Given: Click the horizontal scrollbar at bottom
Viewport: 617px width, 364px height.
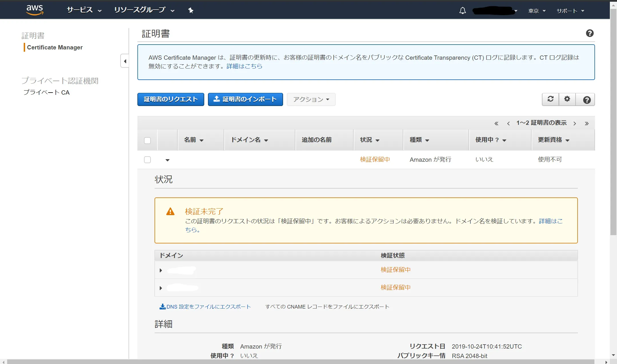Looking at the screenshot, I should pyautogui.click(x=301, y=362).
